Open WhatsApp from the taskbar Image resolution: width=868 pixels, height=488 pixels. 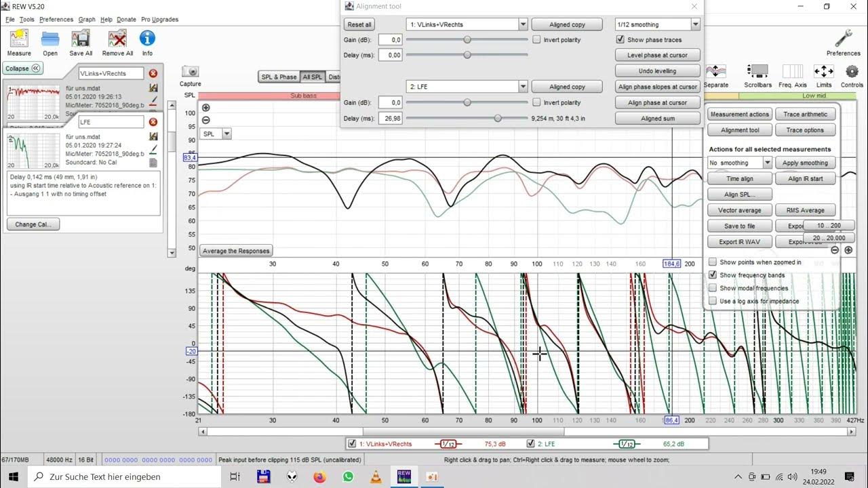[348, 476]
